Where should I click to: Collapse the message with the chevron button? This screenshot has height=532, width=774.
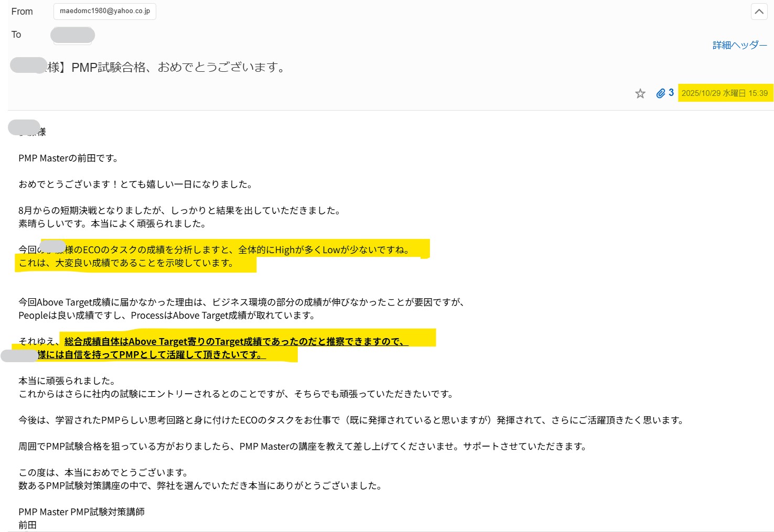click(759, 11)
